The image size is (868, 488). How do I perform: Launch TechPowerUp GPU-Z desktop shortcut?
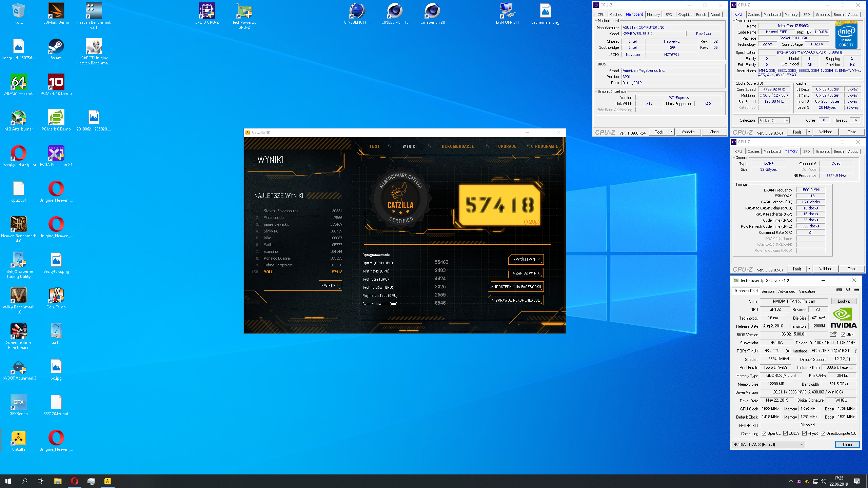pyautogui.click(x=244, y=16)
